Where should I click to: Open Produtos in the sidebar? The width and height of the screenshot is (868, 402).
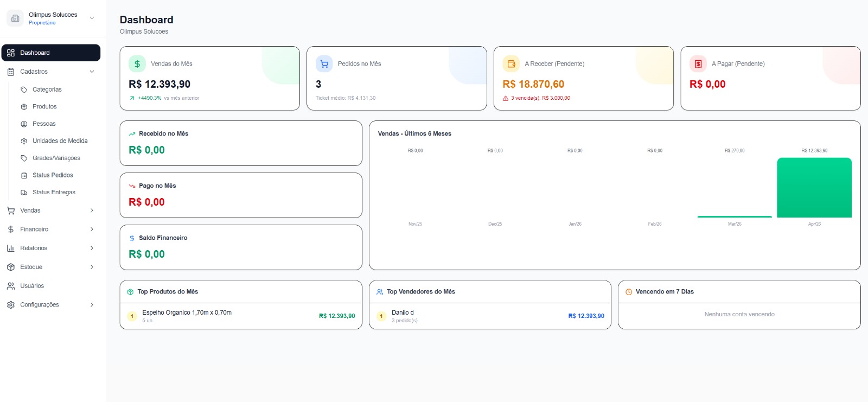point(44,107)
